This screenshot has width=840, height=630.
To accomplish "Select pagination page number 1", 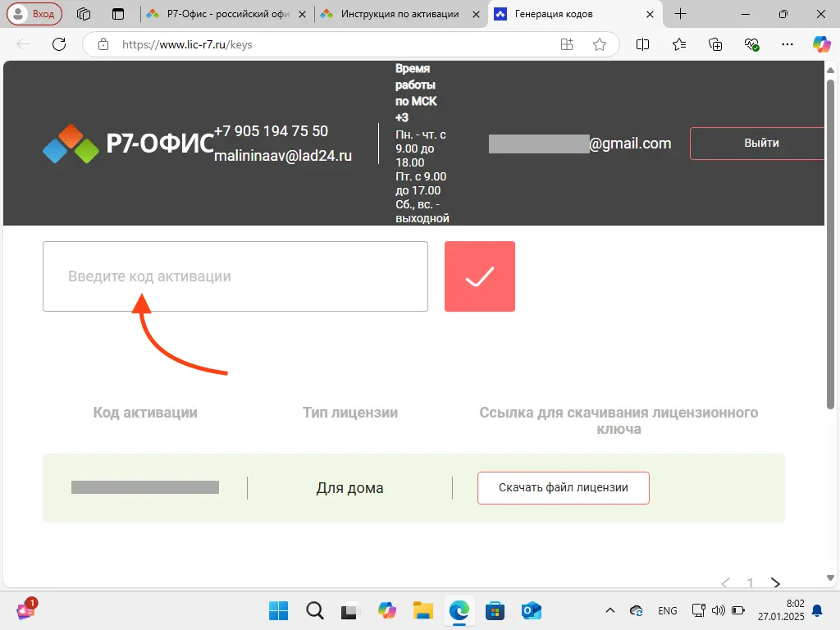I will pyautogui.click(x=750, y=582).
